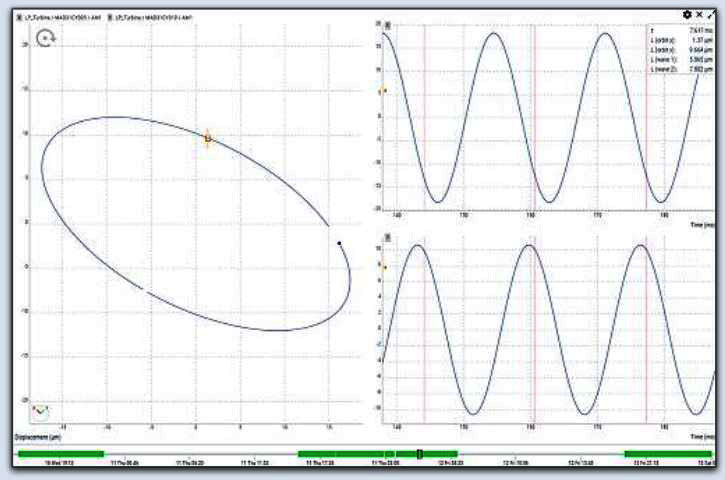Image resolution: width=725 pixels, height=480 pixels.
Task: Select the rightmost green data segment on timeline
Action: click(667, 454)
